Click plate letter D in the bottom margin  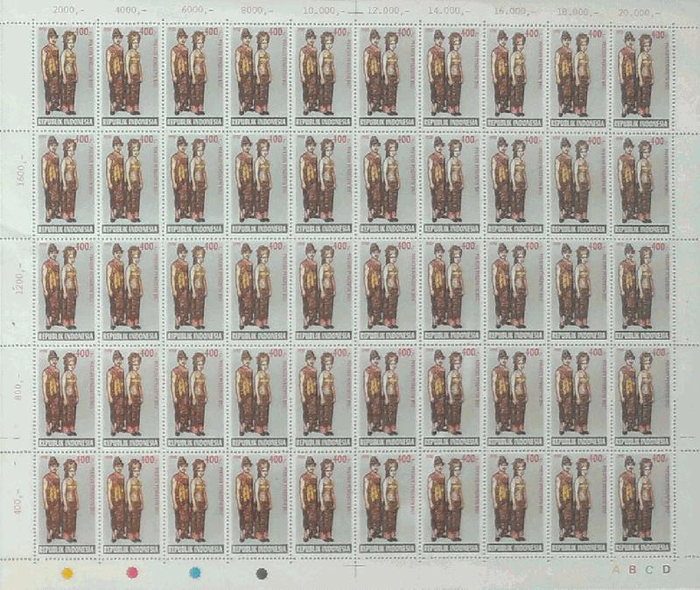click(666, 570)
